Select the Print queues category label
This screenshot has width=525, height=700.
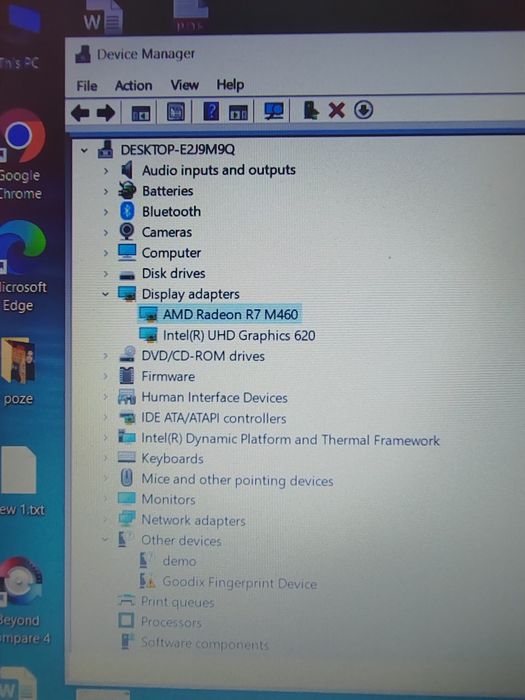178,602
